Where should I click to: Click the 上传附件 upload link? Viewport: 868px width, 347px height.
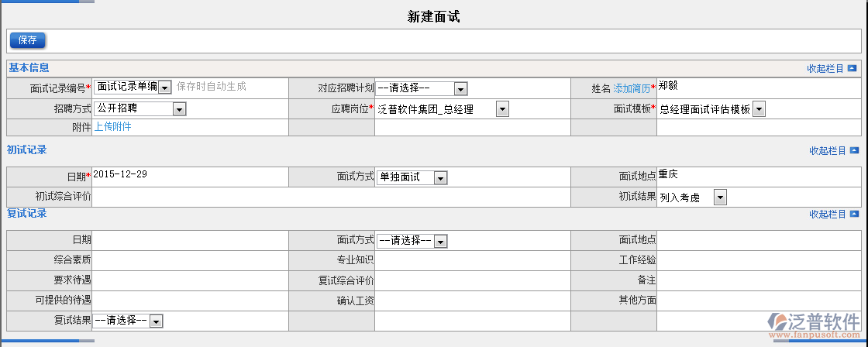tap(112, 127)
